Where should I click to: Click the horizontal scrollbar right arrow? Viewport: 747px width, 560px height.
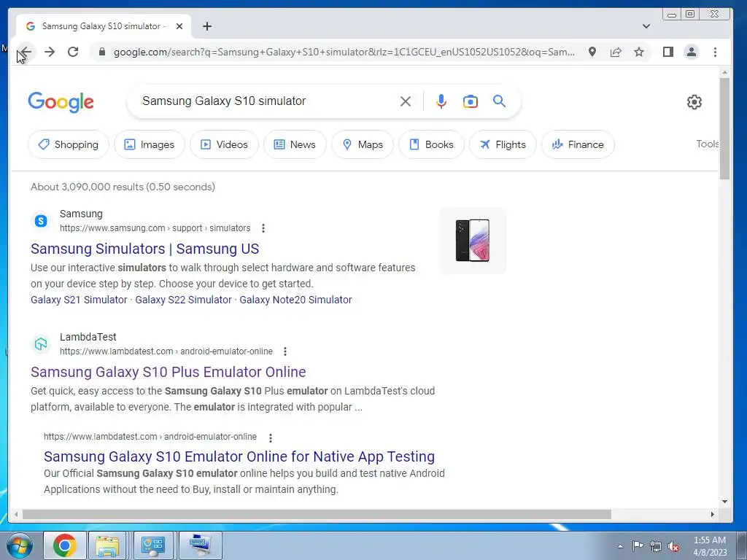(712, 514)
